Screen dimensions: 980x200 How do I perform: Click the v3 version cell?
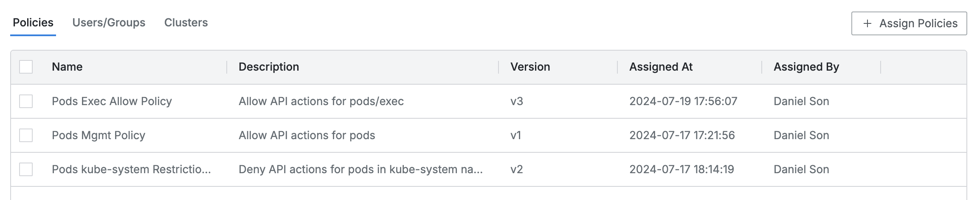(517, 101)
